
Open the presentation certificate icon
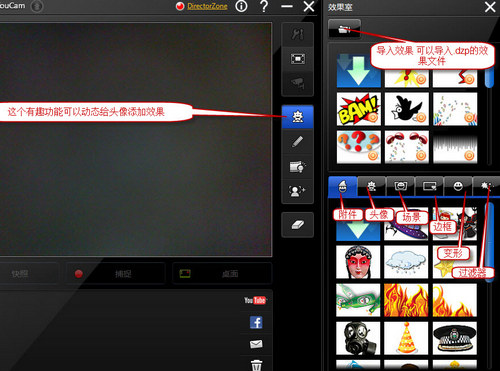click(298, 166)
